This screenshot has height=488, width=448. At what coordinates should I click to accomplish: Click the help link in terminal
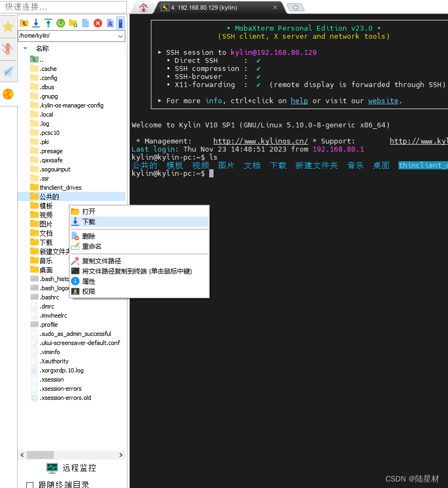coord(300,101)
